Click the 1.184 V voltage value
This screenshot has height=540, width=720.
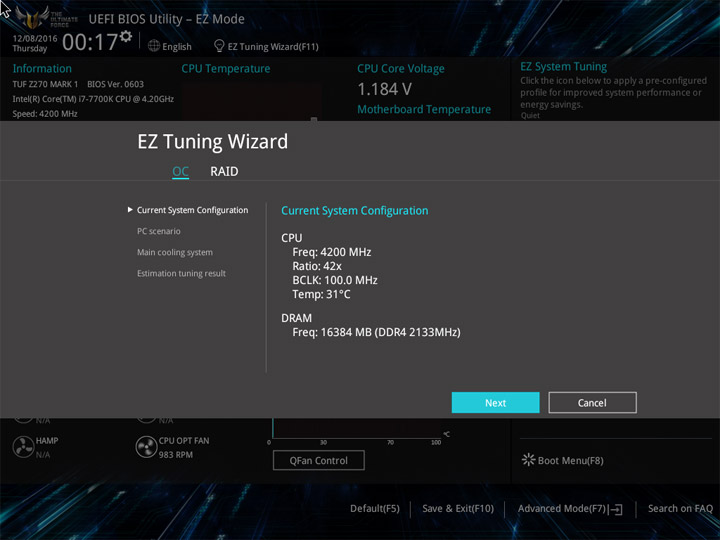384,89
